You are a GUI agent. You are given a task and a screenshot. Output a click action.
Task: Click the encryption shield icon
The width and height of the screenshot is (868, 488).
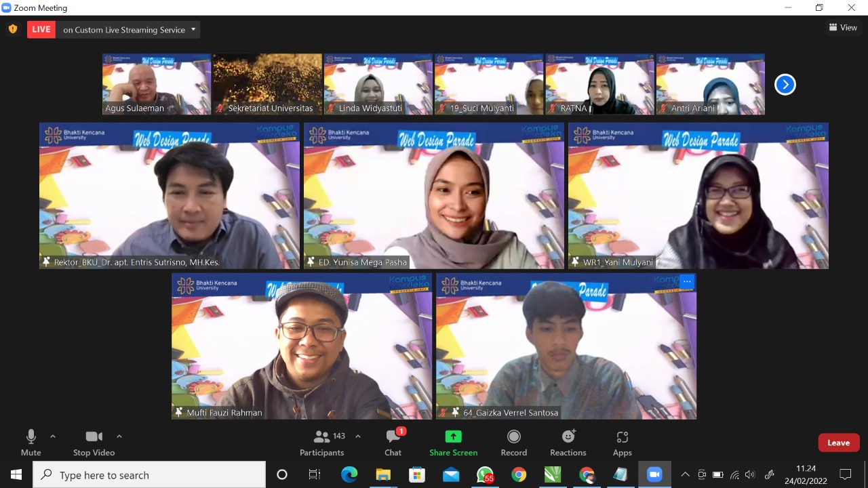click(13, 29)
